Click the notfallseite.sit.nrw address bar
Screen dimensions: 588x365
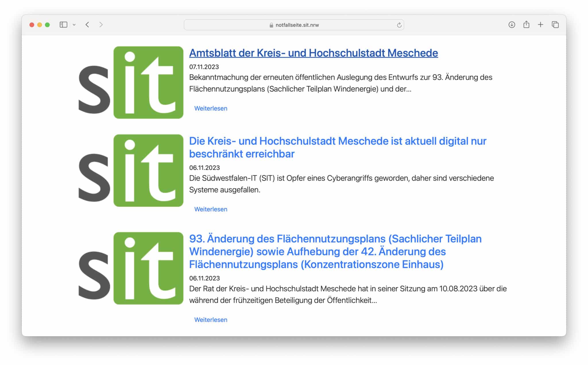tap(297, 25)
